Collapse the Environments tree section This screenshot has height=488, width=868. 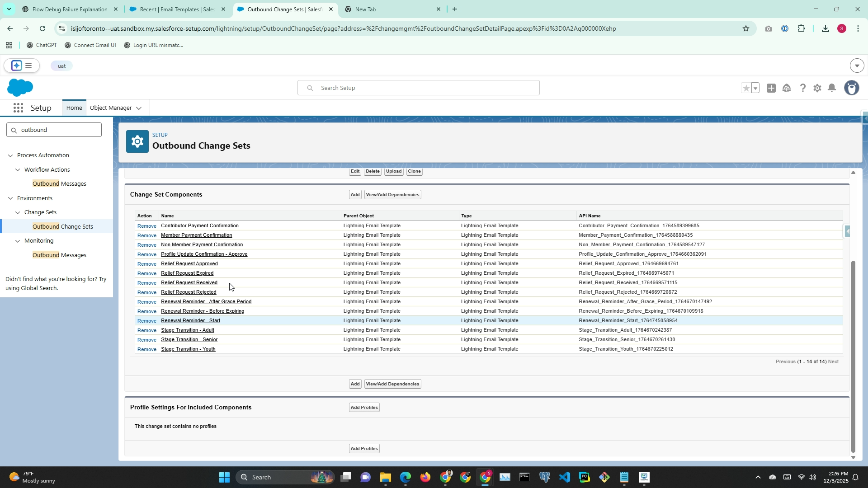[10, 198]
